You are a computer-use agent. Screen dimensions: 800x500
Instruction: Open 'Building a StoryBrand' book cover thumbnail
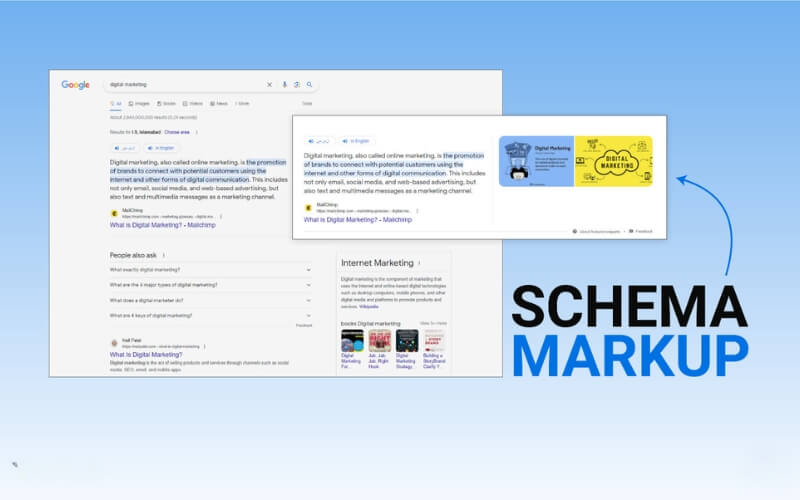(x=434, y=341)
